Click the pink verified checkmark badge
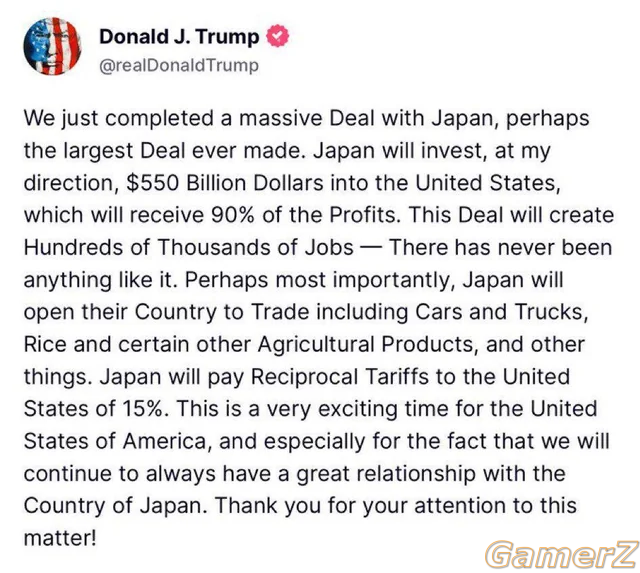Viewport: 640px width, 573px height. [x=278, y=36]
